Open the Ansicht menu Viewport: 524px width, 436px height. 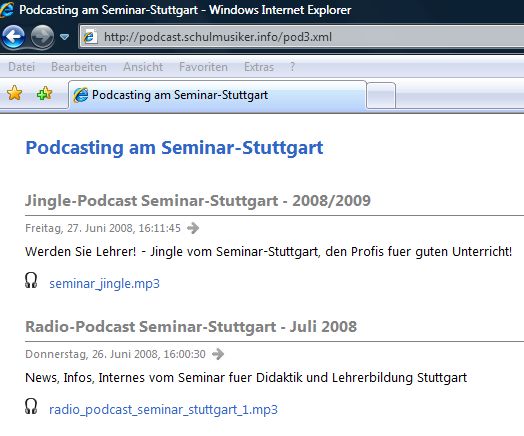coord(143,67)
